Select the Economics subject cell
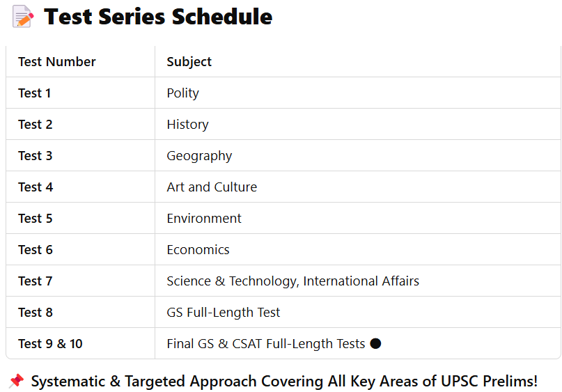This screenshot has height=392, width=562. (198, 250)
